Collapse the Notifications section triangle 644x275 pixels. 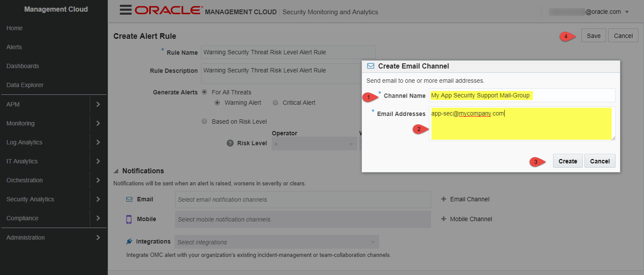tap(116, 171)
